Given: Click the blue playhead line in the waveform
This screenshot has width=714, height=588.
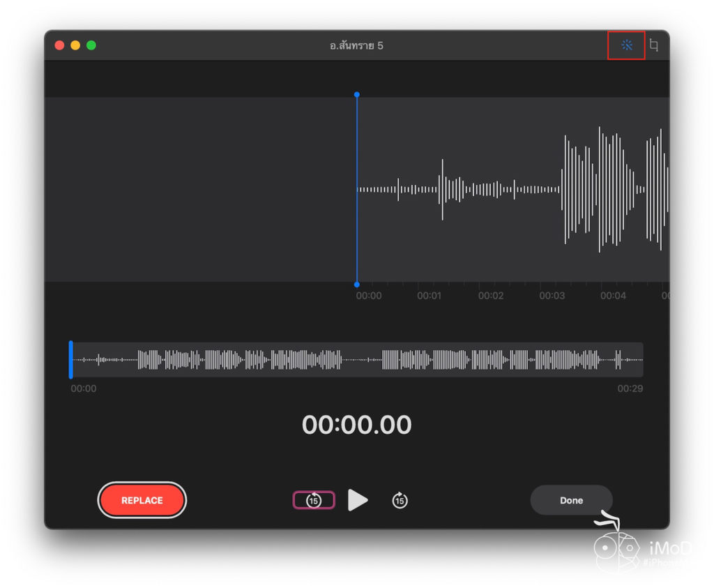Looking at the screenshot, I should coord(357,189).
